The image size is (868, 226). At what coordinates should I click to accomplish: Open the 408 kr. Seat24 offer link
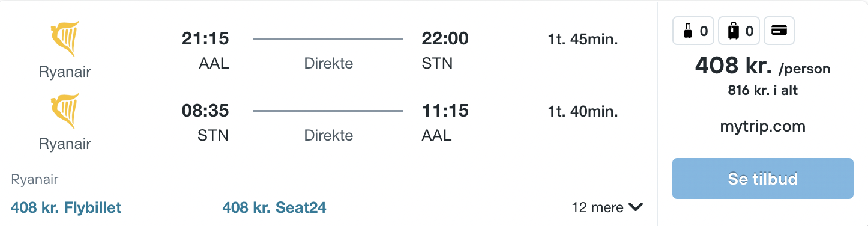coord(274,207)
